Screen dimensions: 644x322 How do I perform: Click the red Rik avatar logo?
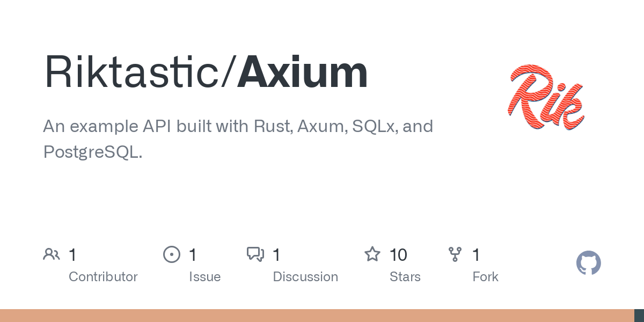(546, 97)
